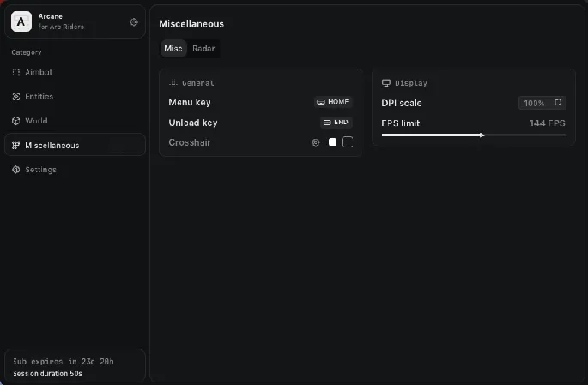
Task: Click the target icon in the header card
Action: pyautogui.click(x=133, y=22)
